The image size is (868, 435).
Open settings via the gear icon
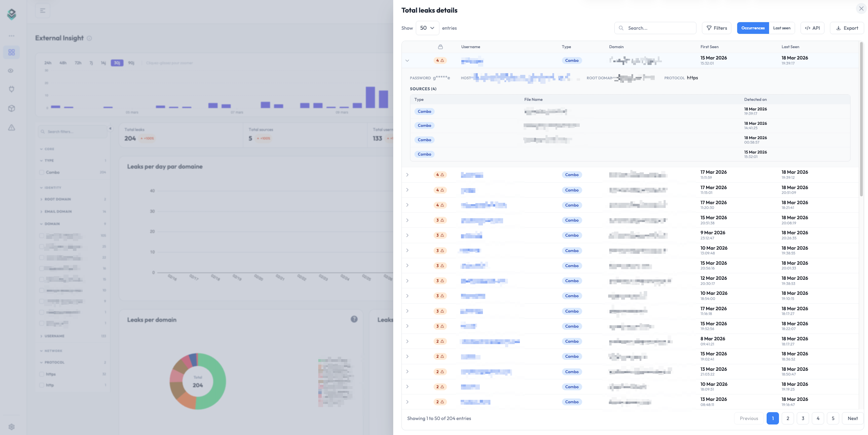(11, 427)
